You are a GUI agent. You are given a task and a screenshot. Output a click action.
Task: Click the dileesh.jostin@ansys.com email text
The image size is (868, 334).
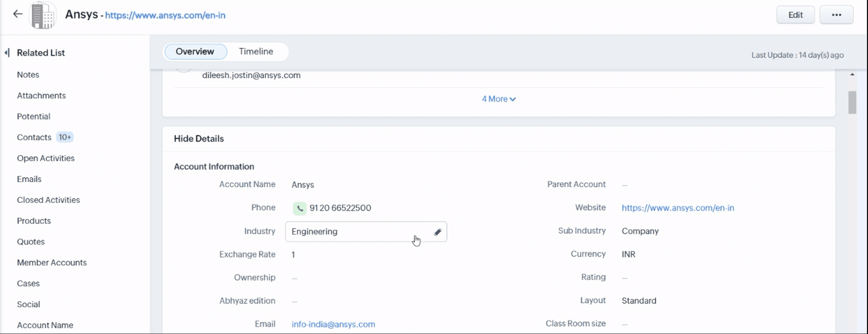pyautogui.click(x=251, y=75)
